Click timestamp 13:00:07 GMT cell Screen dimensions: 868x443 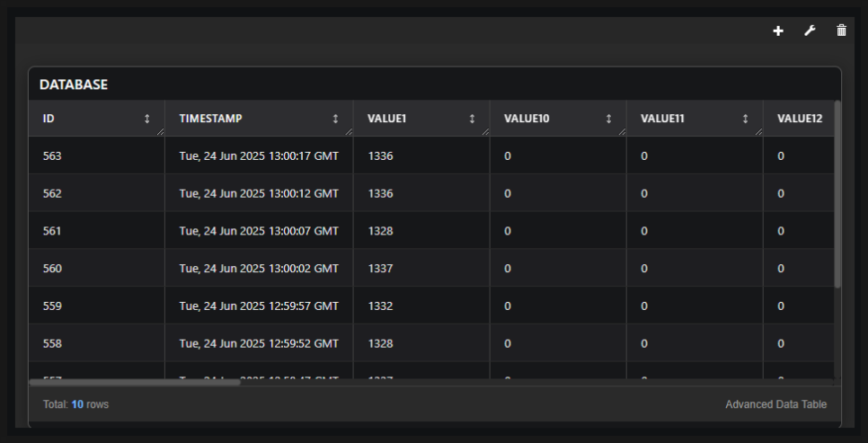tap(259, 231)
